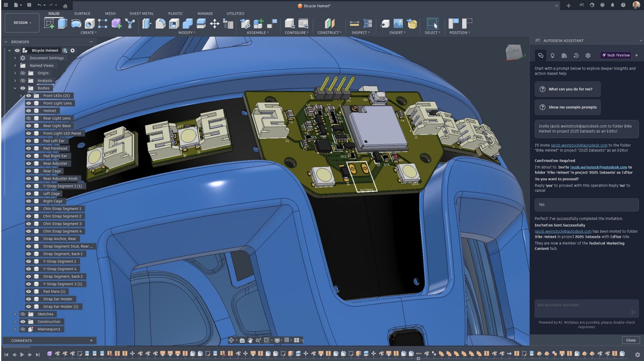Select the Extrude tool in Create
The height and width of the screenshot is (361, 644).
62,23
